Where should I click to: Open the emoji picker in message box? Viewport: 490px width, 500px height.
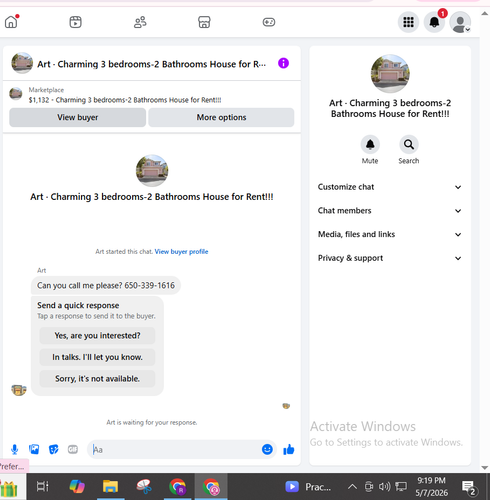pyautogui.click(x=267, y=449)
